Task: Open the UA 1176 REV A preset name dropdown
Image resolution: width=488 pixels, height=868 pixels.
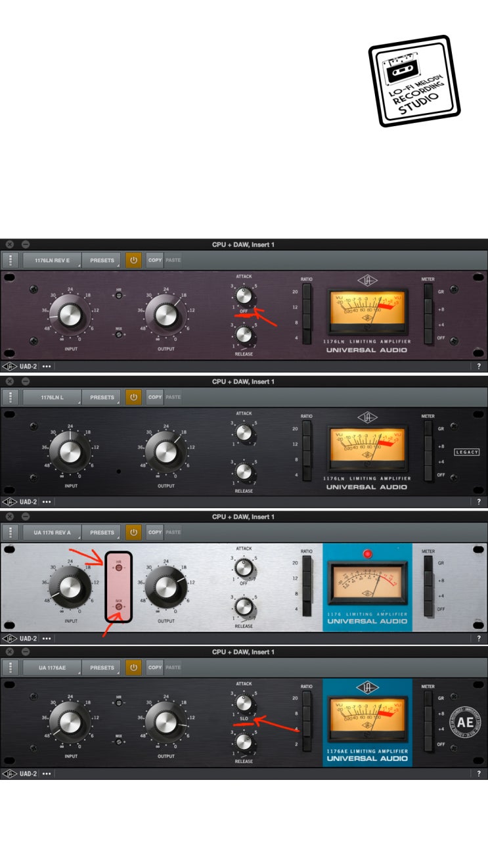Action: tap(52, 532)
